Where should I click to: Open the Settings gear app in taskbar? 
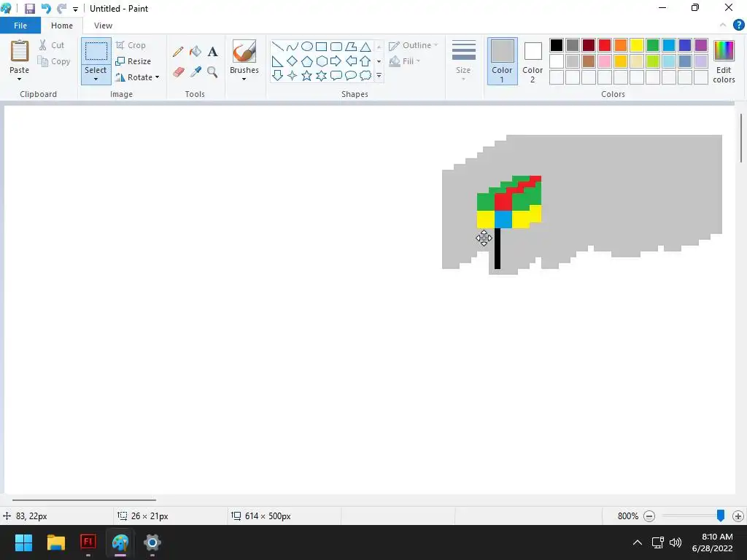[x=152, y=542]
